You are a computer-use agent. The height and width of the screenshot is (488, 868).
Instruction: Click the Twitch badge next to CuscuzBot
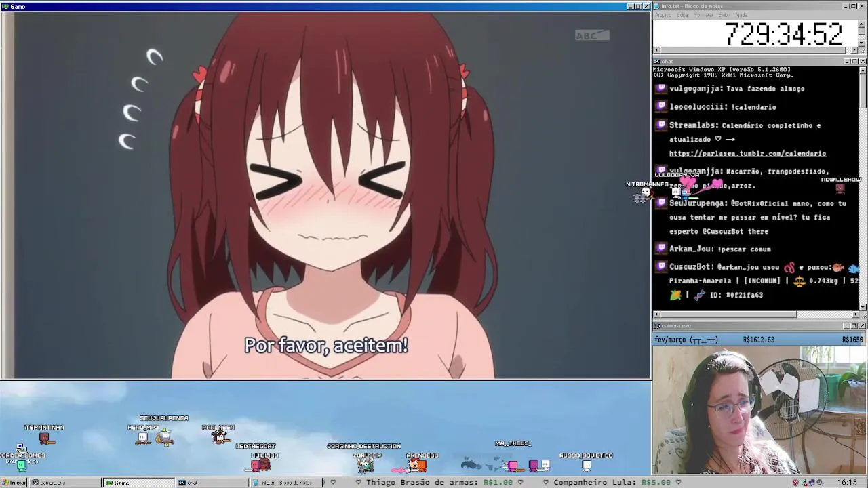click(x=662, y=266)
